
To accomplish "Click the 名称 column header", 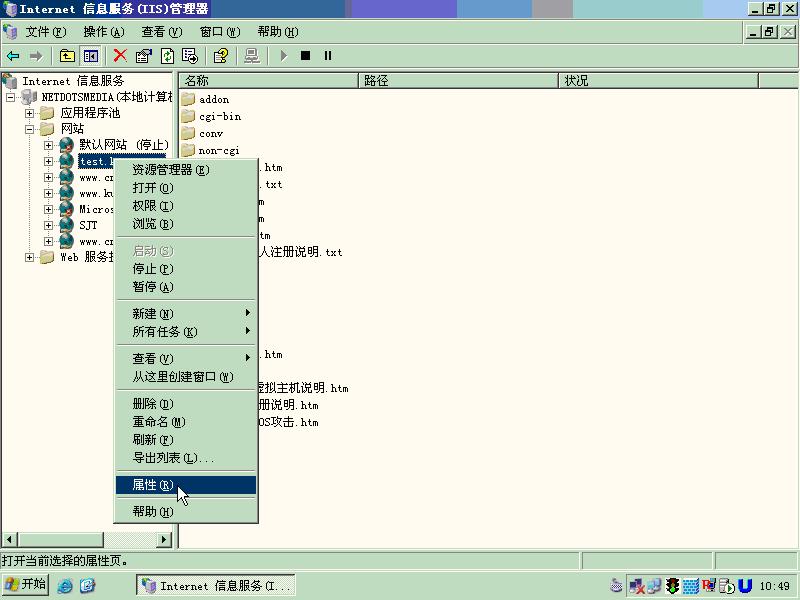I will point(268,80).
